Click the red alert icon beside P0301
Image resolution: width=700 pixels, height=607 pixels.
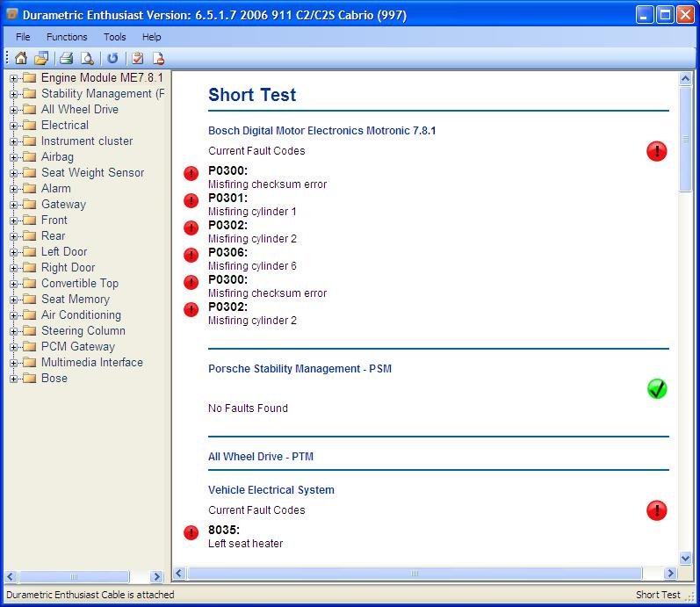click(191, 200)
